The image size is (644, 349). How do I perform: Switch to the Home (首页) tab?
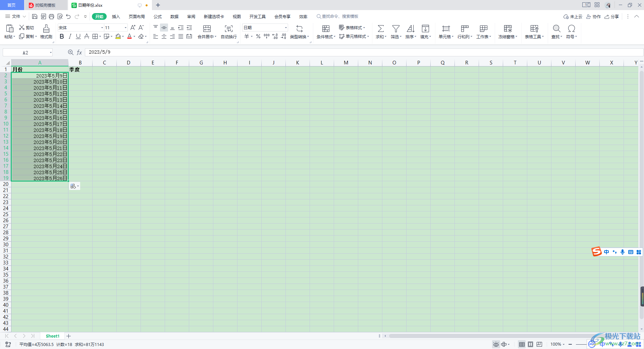12,5
